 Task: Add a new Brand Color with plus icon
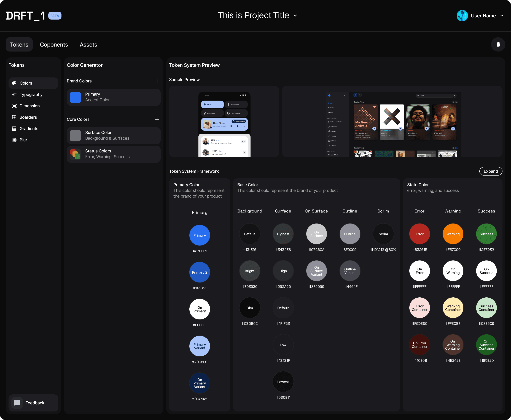point(157,81)
